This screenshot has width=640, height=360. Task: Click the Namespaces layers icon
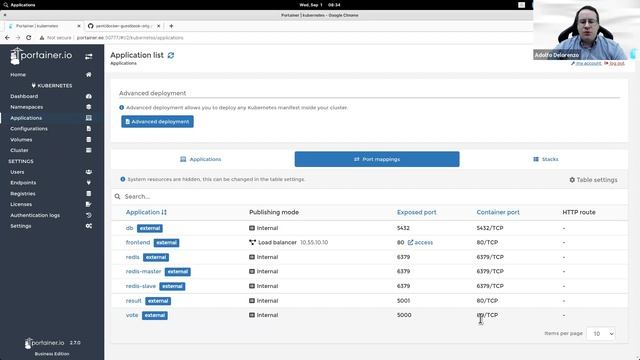(89, 107)
